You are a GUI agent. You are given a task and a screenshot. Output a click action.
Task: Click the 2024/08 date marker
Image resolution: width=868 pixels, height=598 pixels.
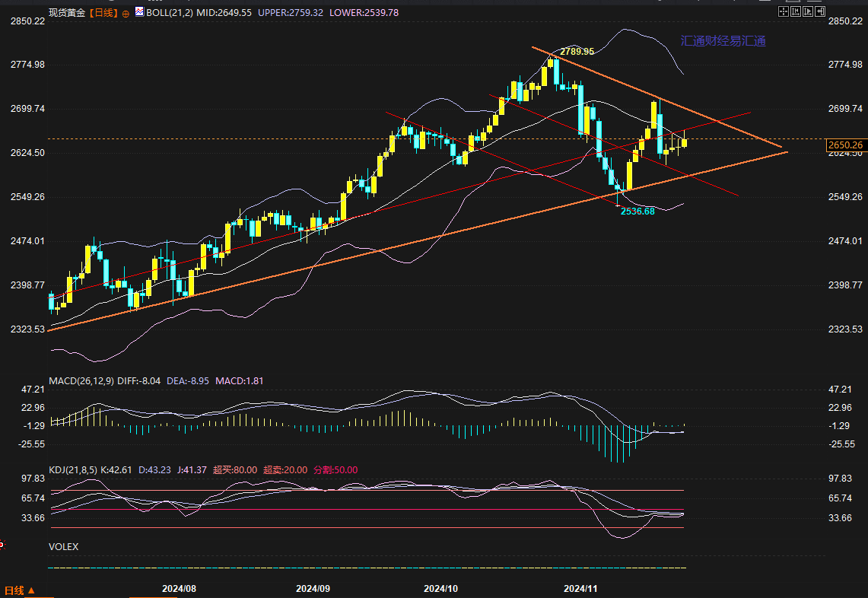click(179, 589)
